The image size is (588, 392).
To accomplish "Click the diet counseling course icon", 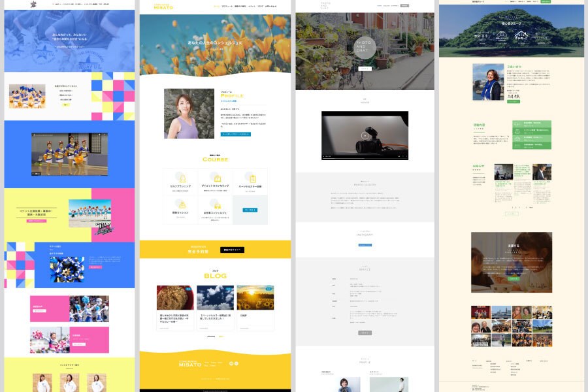I will pyautogui.click(x=216, y=178).
